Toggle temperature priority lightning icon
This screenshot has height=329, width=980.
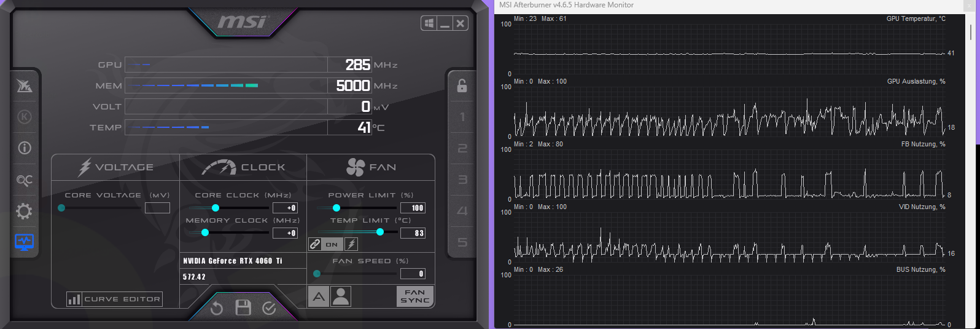point(351,244)
